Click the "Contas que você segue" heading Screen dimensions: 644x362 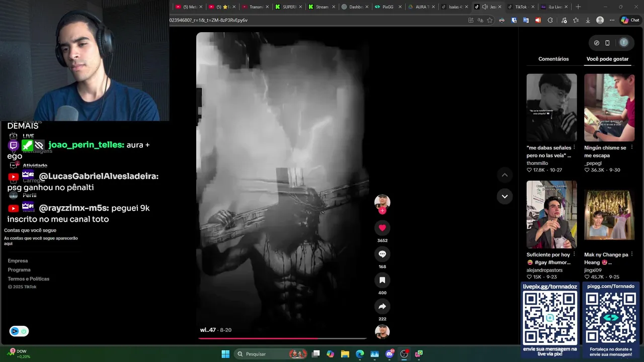point(30,230)
